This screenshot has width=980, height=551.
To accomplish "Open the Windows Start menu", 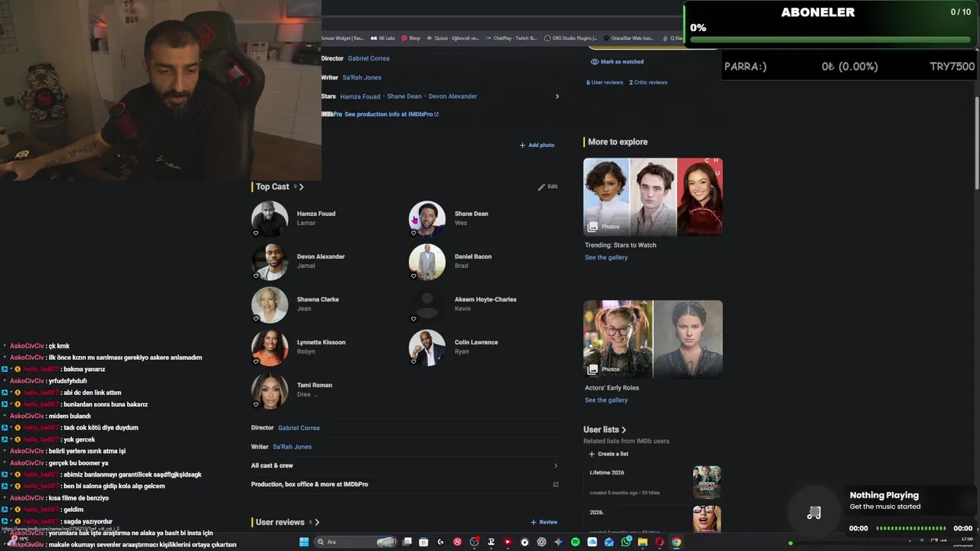I will coord(304,542).
